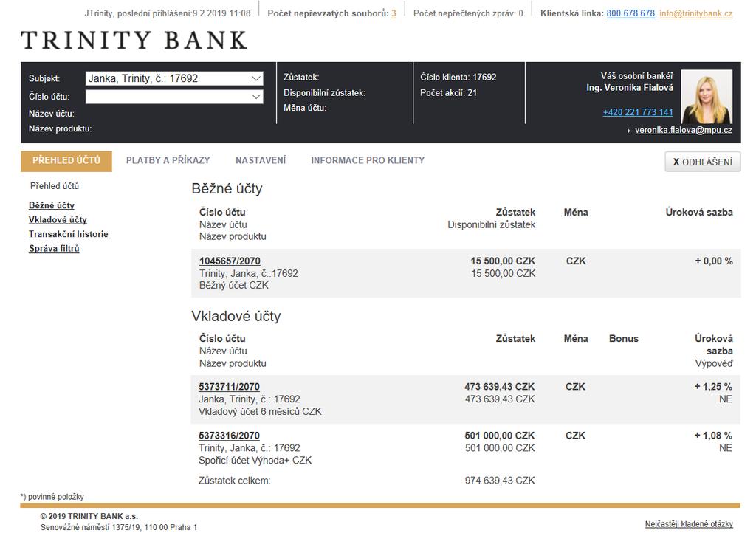The height and width of the screenshot is (536, 756).
Task: Click the Běžný účet CZK product name
Action: pos(234,286)
